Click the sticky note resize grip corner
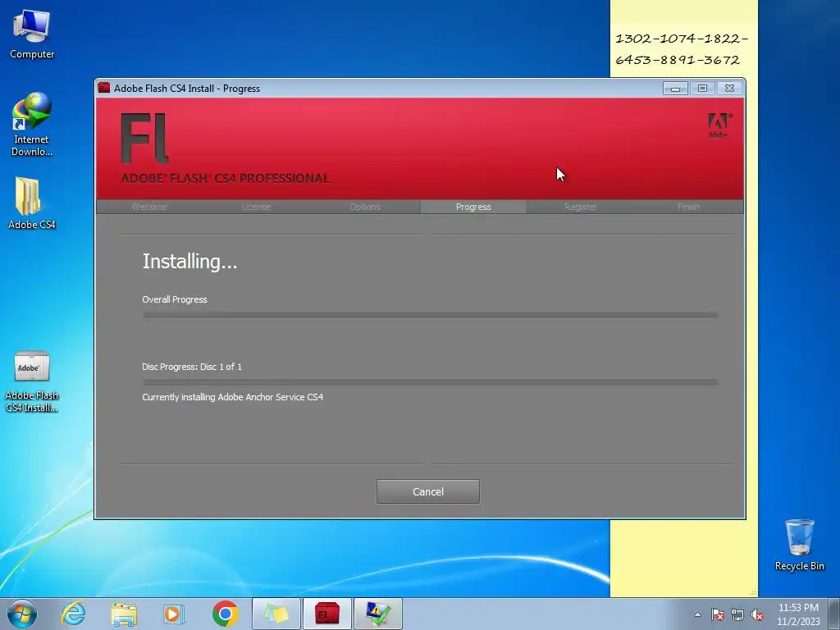Image resolution: width=840 pixels, height=630 pixels. click(x=753, y=592)
